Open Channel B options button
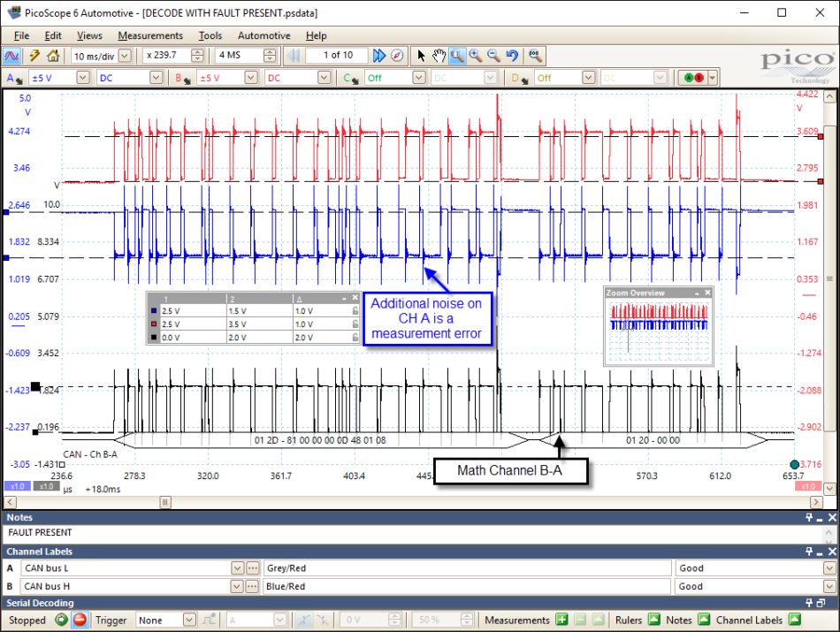The image size is (840, 632). [x=183, y=78]
